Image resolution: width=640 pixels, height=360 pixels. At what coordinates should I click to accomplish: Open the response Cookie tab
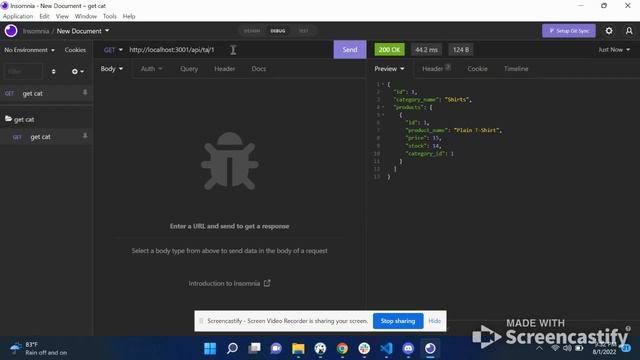coord(477,69)
